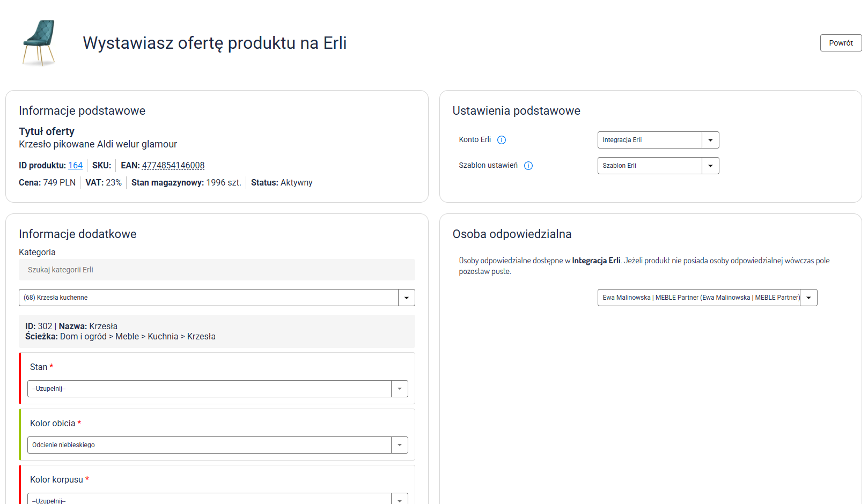The image size is (868, 504).
Task: Click the arrow of Osoba odpowiedzialna select
Action: pos(808,298)
